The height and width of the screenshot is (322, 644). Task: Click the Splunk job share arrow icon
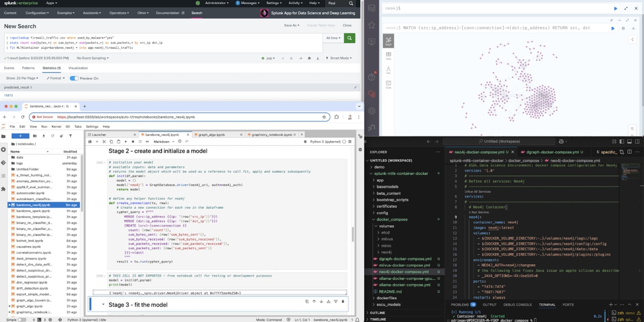pyautogui.click(x=301, y=58)
